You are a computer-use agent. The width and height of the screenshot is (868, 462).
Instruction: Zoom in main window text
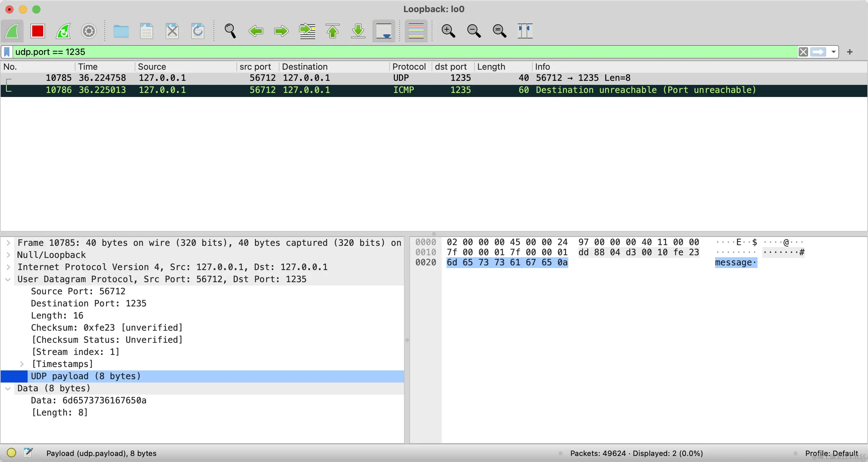(x=448, y=31)
